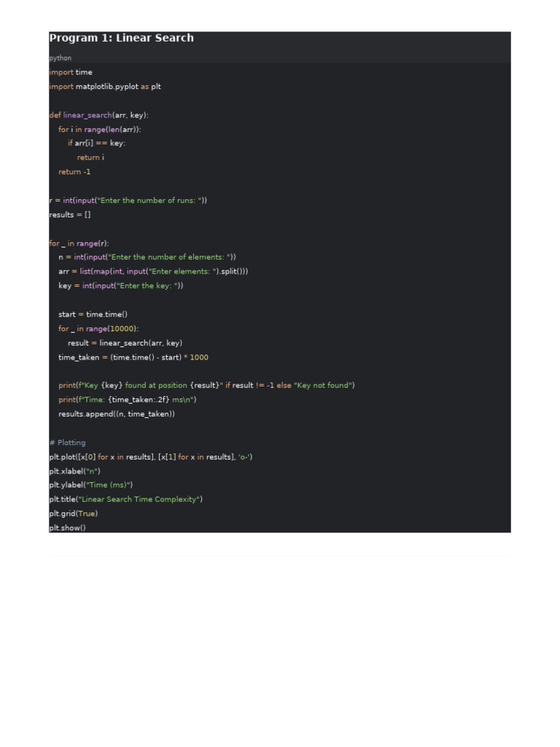The image size is (560, 747).
Task: Click the print 'Key found at position' line
Action: tap(206, 385)
